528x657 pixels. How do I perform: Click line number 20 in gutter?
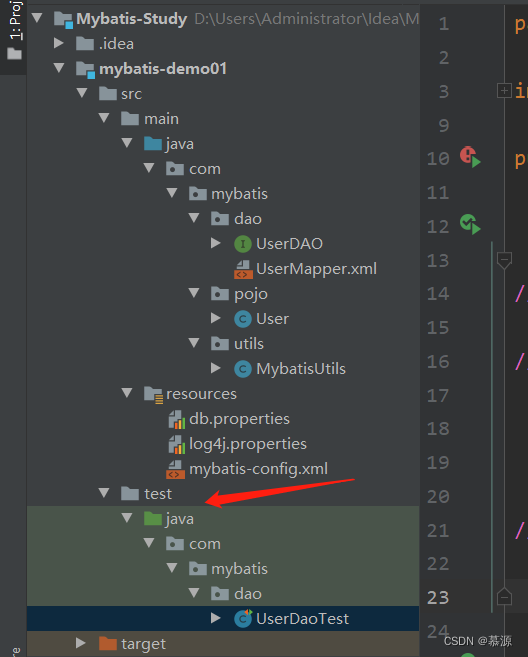pos(438,497)
